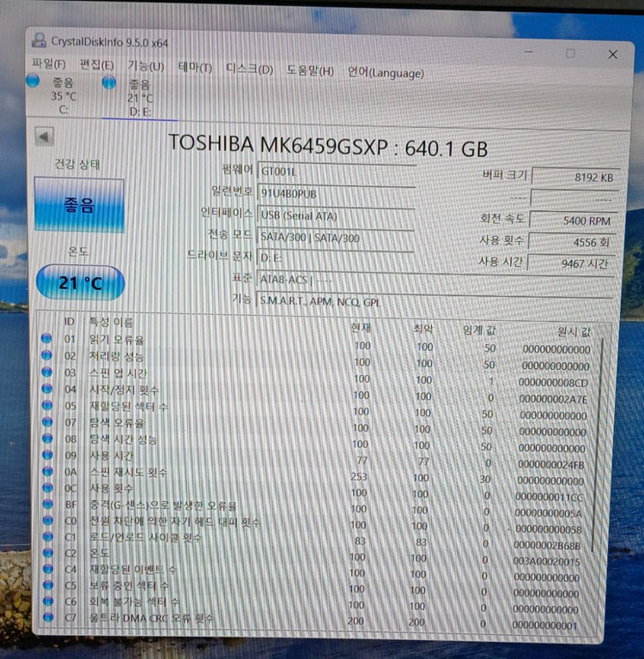644x659 pixels.
Task: Click the blue status orb for drive C:
Action: pyautogui.click(x=33, y=81)
